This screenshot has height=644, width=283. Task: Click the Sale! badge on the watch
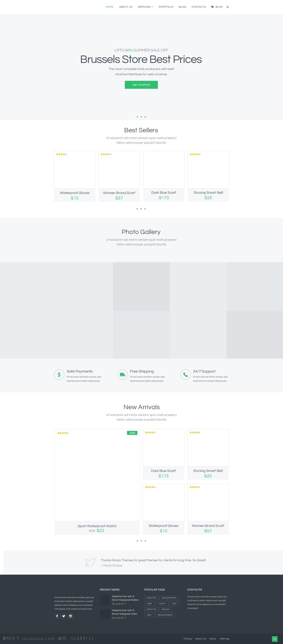[x=132, y=433]
